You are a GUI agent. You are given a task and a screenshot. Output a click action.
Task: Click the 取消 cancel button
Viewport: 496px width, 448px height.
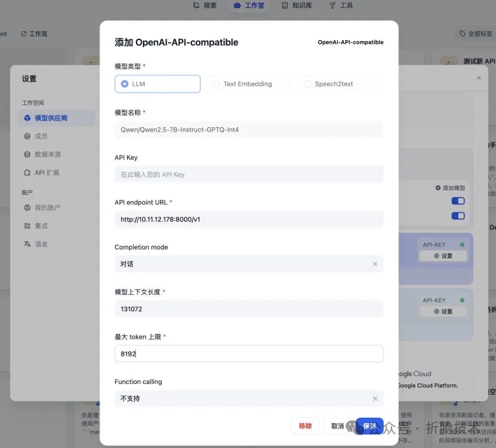pos(337,426)
